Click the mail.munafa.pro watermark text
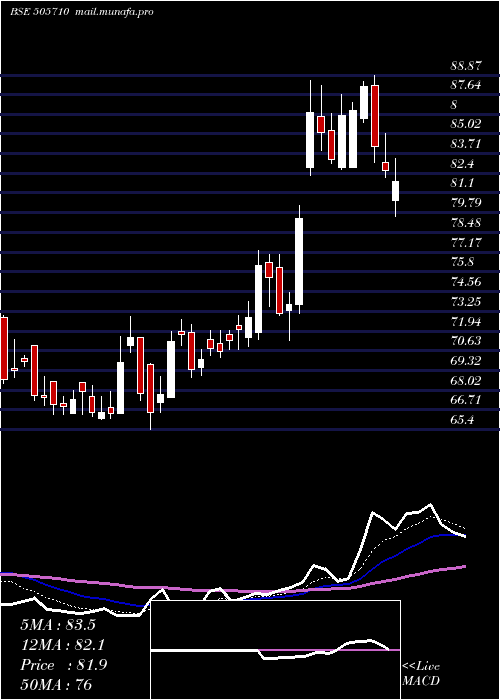 tap(113, 12)
